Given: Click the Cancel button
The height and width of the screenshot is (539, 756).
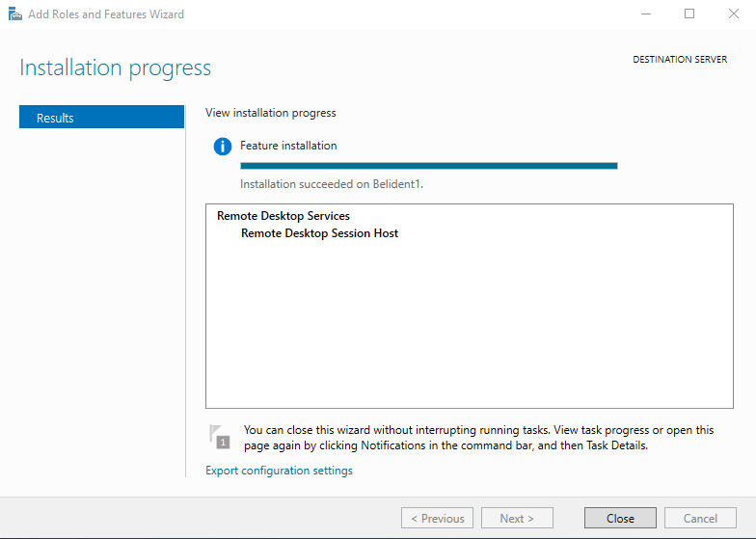Looking at the screenshot, I should pos(700,518).
